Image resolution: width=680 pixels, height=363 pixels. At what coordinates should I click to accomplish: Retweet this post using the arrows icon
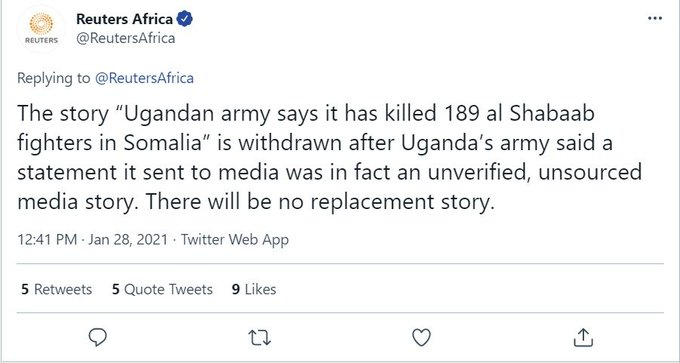pyautogui.click(x=260, y=338)
